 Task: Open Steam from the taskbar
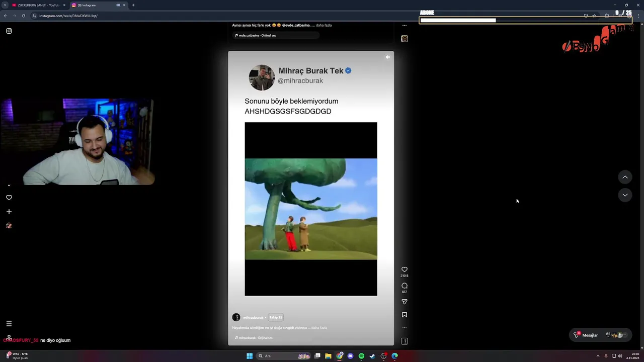coord(372,356)
